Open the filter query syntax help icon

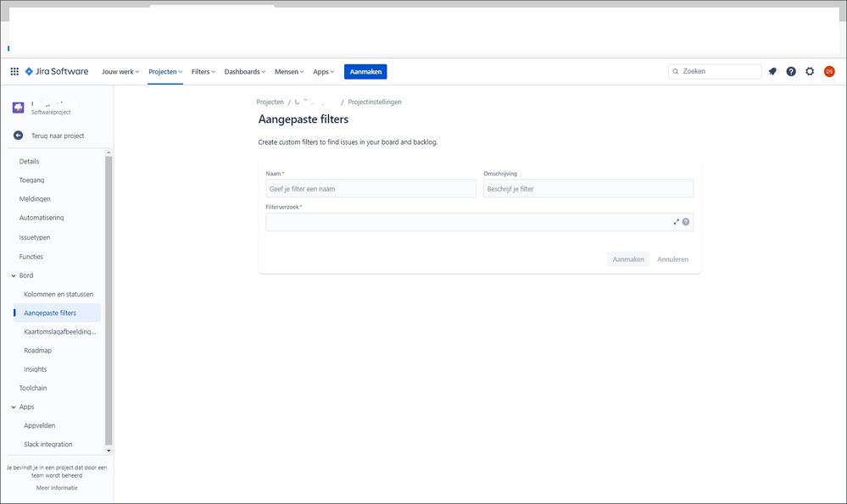[x=686, y=222]
